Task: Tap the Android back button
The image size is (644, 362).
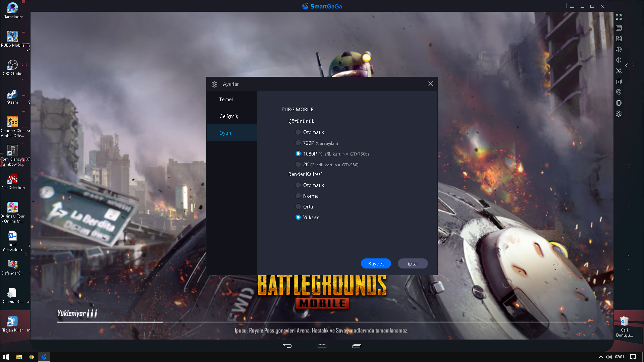Action: click(287, 346)
